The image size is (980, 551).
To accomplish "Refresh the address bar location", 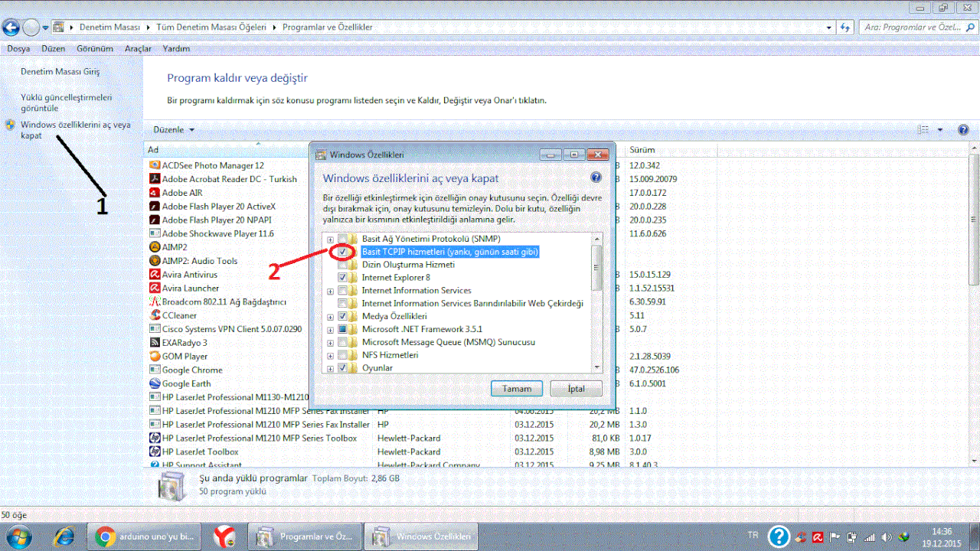I will tap(845, 27).
